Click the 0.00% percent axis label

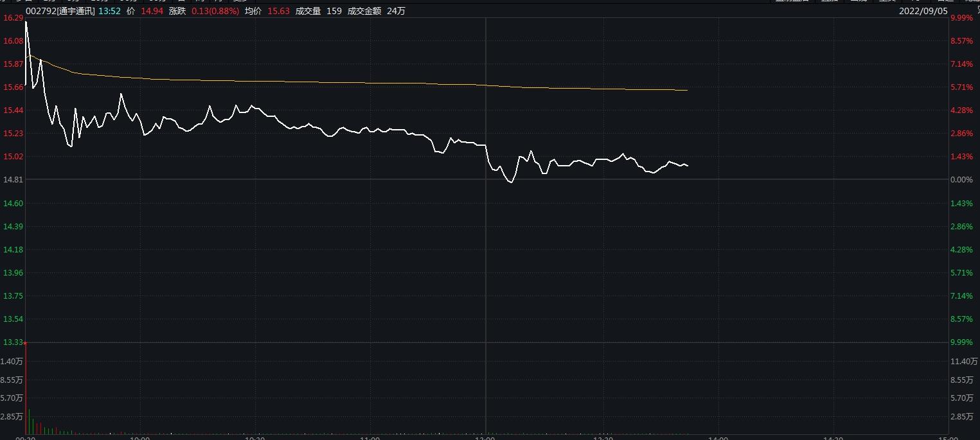coord(961,180)
